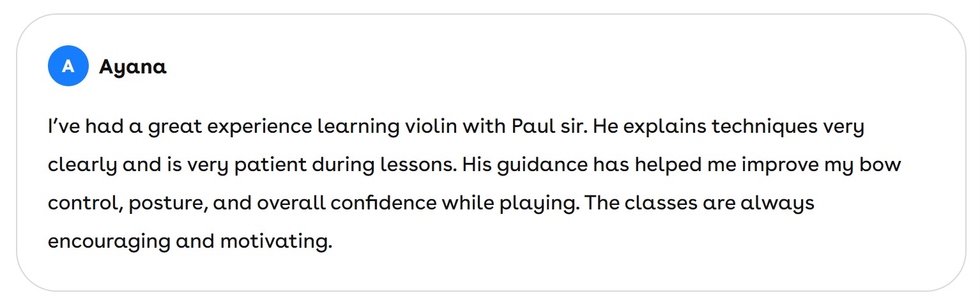Image resolution: width=980 pixels, height=302 pixels.
Task: Click the first line starting "I've had"
Action: click(x=66, y=126)
